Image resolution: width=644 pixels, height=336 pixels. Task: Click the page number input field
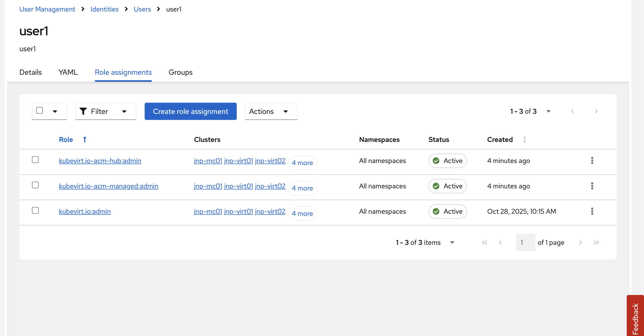[525, 242]
